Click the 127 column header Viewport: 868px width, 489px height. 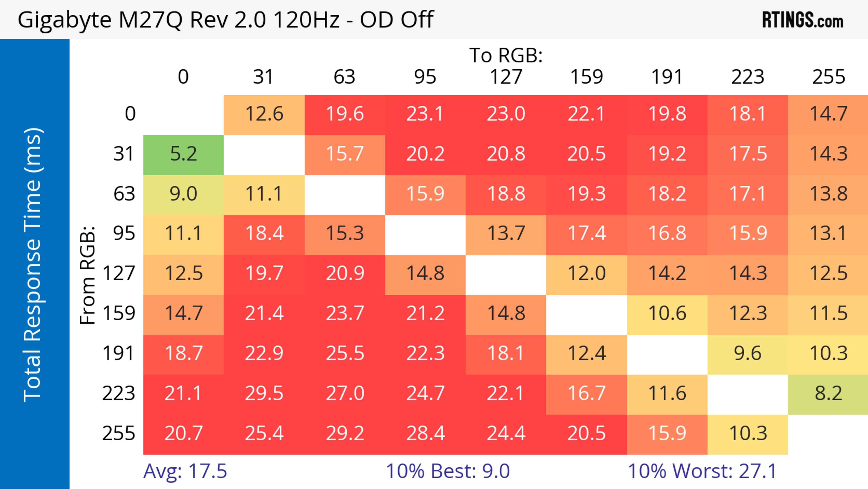pos(506,77)
